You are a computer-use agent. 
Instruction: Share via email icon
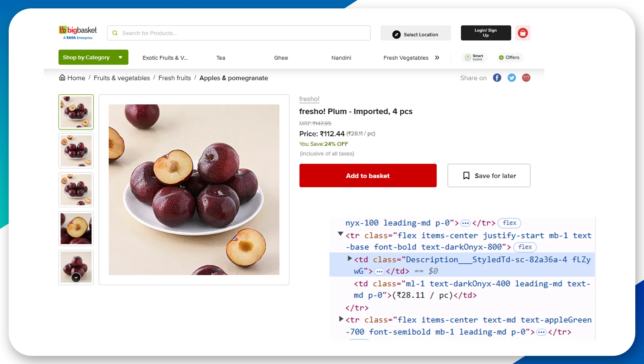526,78
